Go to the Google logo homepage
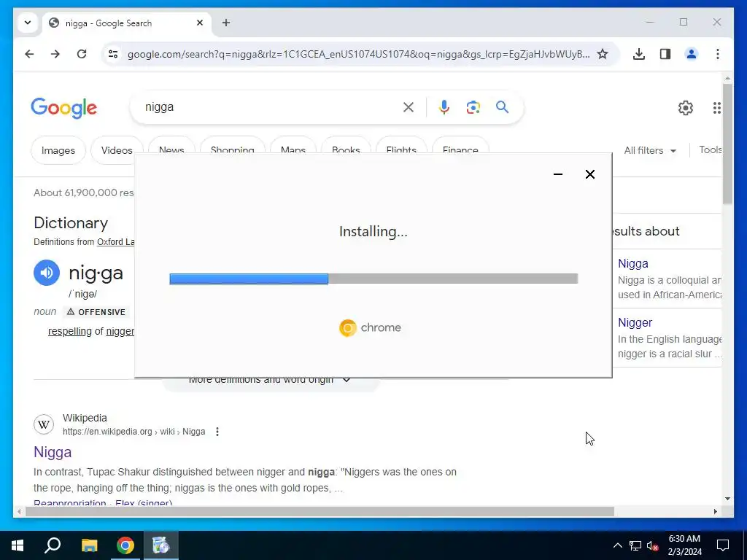747x560 pixels. (x=64, y=108)
